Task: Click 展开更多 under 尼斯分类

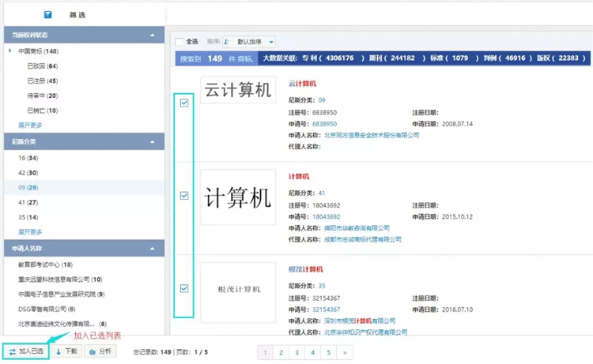Action: [x=30, y=231]
